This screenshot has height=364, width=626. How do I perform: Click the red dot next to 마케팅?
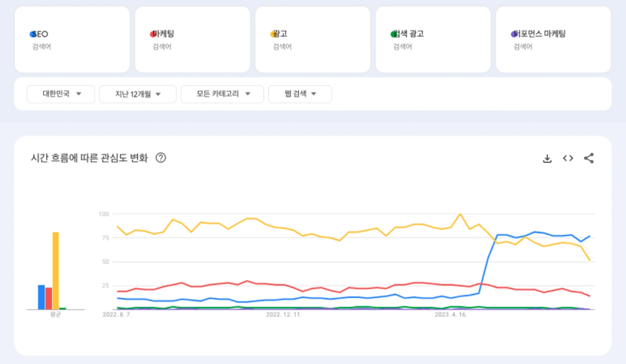tap(152, 34)
